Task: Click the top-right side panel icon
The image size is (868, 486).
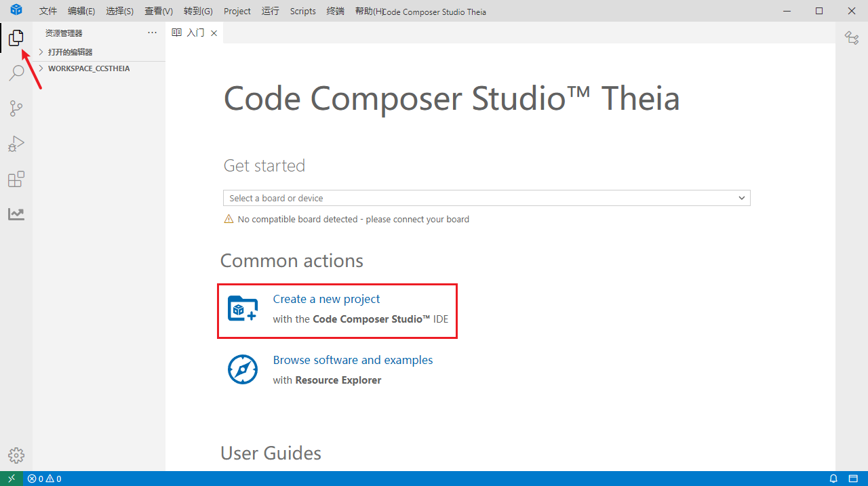Action: click(x=851, y=38)
